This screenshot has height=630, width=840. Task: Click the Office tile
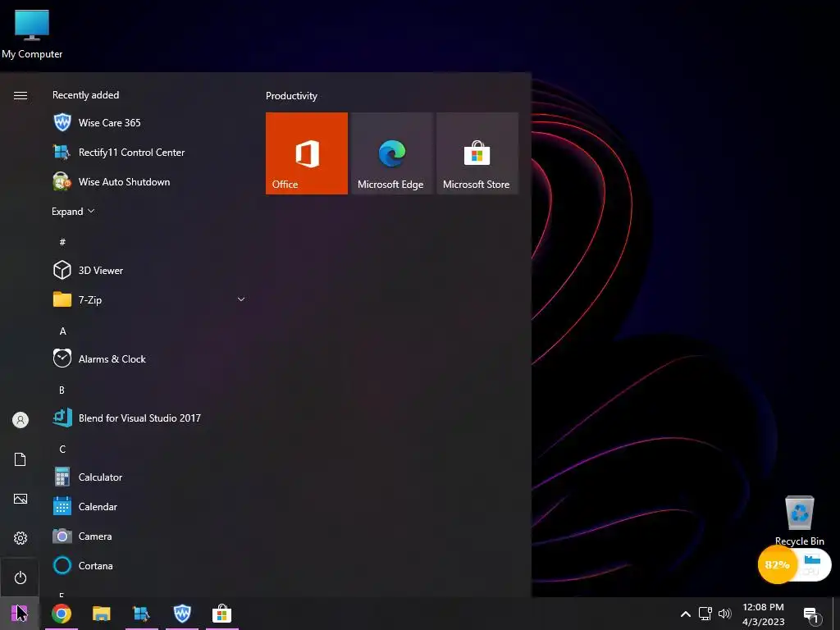[307, 153]
